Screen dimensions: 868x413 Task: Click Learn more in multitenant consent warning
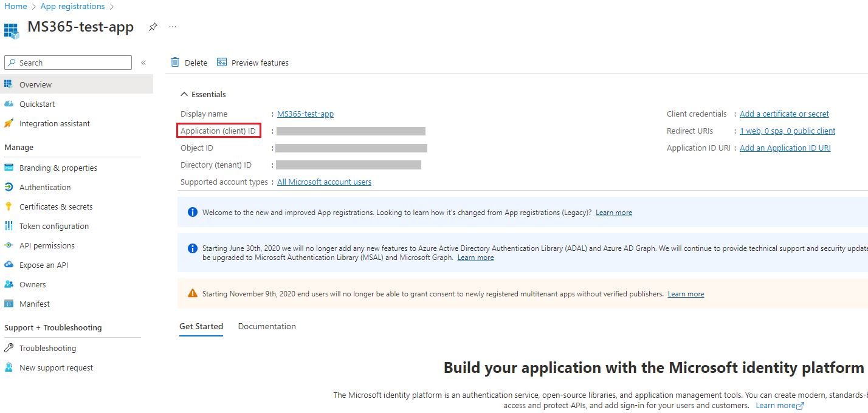click(686, 294)
